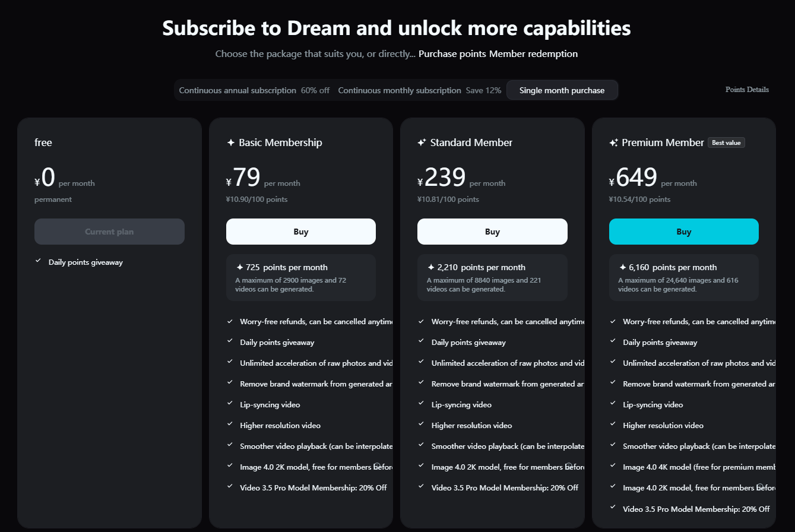Image resolution: width=795 pixels, height=532 pixels.
Task: Click info icon on Standard Image 4.0 2K row
Action: [569, 465]
